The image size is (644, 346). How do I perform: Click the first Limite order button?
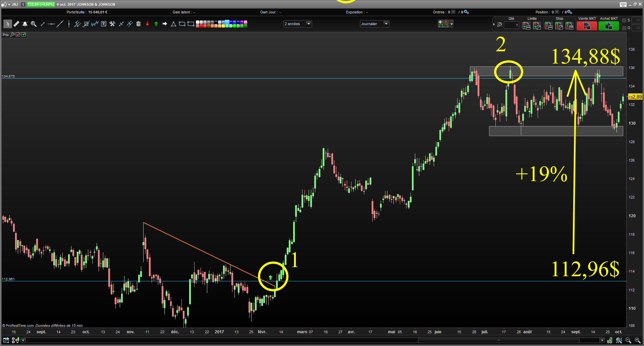[527, 26]
